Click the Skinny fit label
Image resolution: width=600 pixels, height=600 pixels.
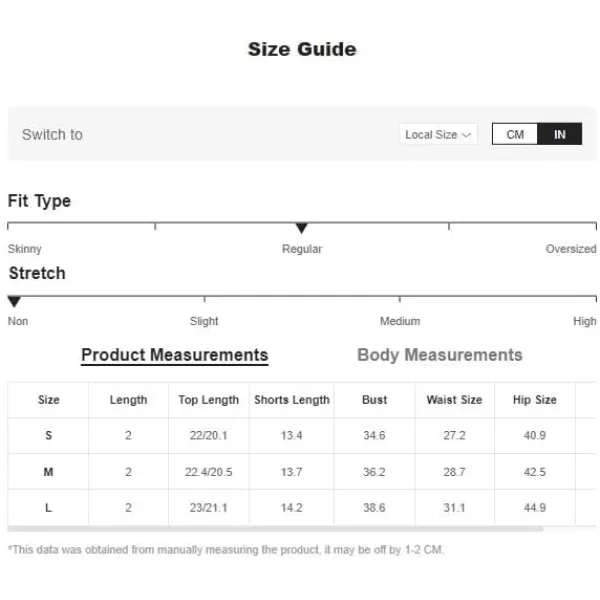24,249
